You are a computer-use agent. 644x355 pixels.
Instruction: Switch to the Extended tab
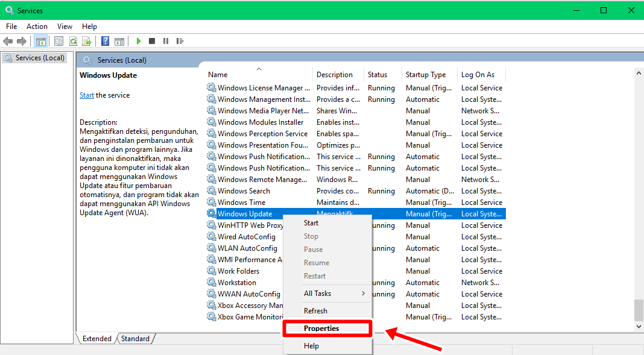pyautogui.click(x=97, y=339)
